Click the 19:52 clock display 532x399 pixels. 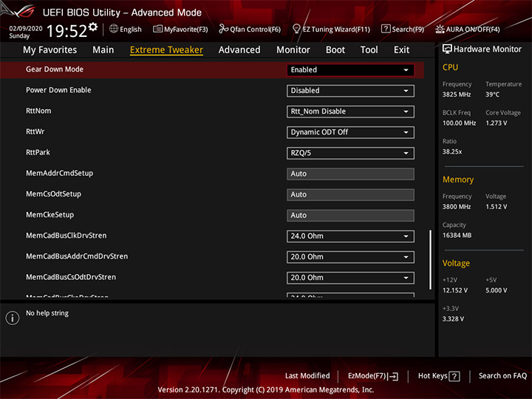click(66, 31)
